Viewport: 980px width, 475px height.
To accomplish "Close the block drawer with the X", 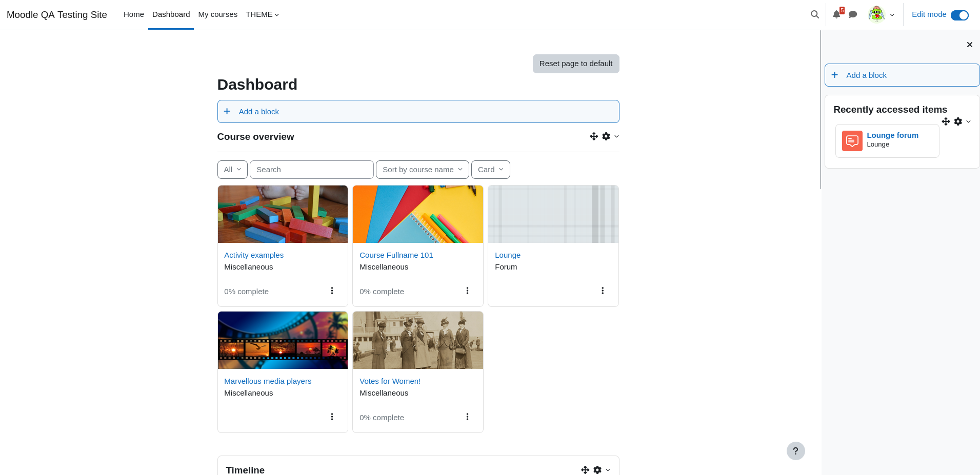I will tap(969, 45).
